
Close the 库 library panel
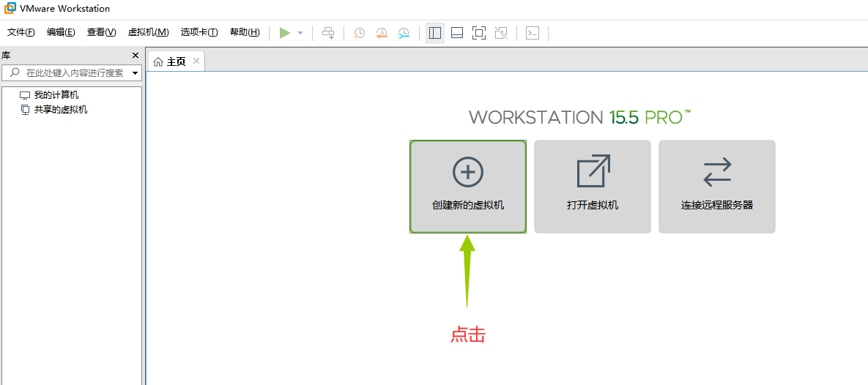136,56
